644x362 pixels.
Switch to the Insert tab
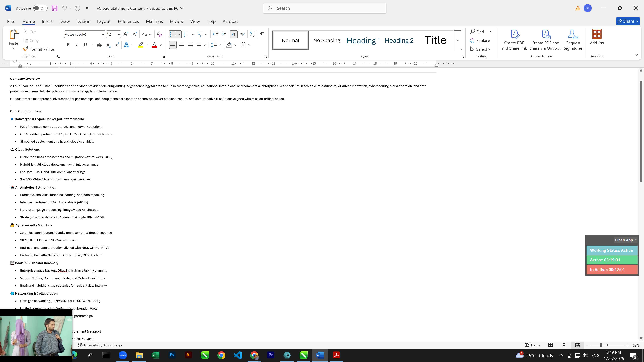pos(47,21)
